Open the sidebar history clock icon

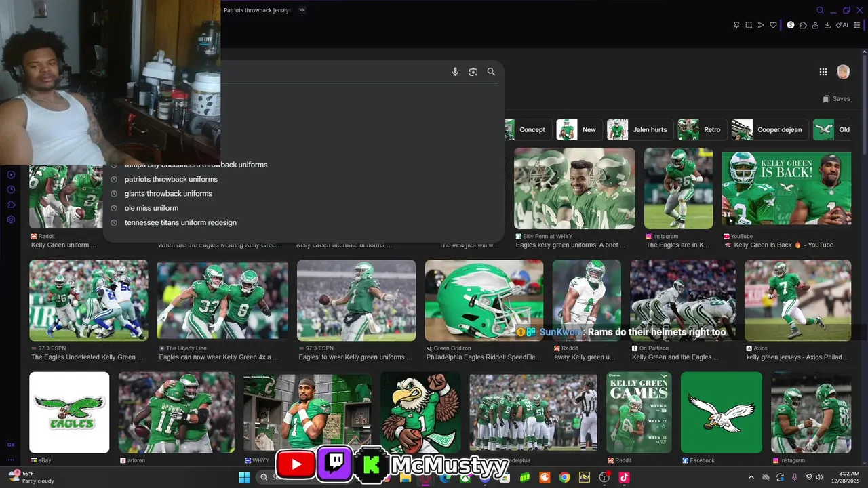(x=11, y=190)
